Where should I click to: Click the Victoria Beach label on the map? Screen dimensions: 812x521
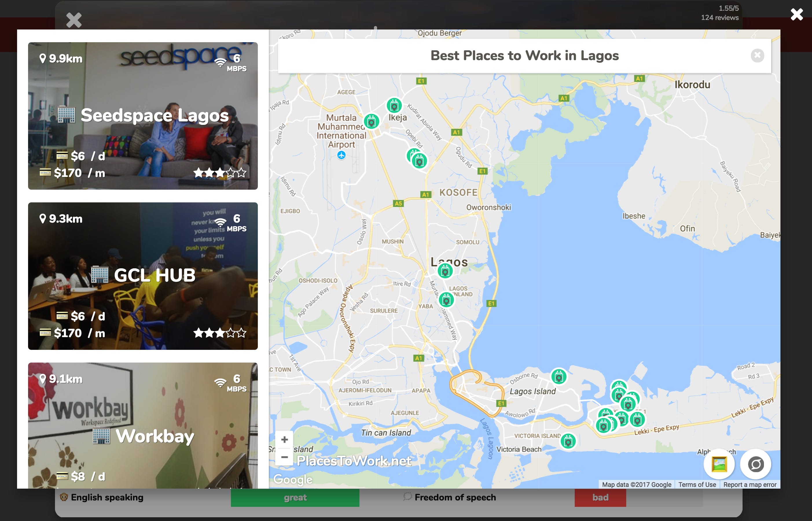(519, 449)
